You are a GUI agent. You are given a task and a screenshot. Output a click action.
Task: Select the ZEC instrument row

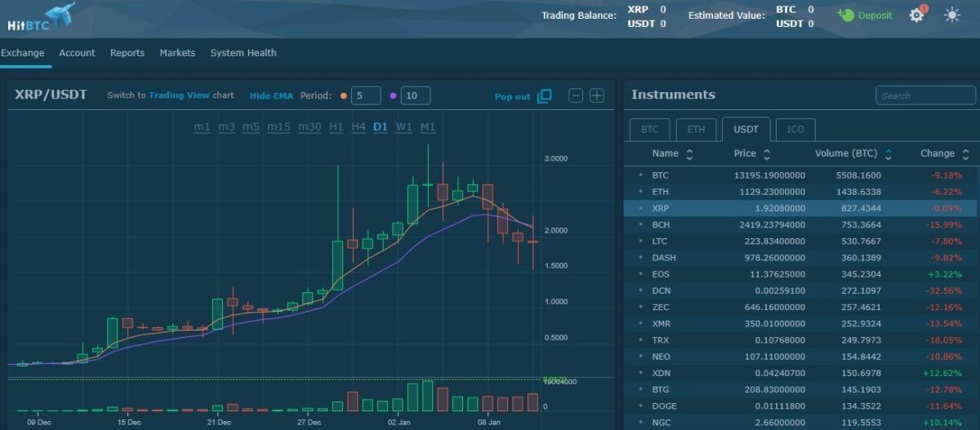click(801, 307)
